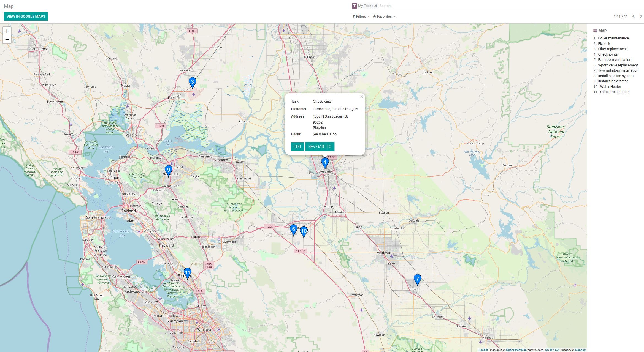Click the star icon next to Favorites
644x352 pixels.
[x=374, y=17]
